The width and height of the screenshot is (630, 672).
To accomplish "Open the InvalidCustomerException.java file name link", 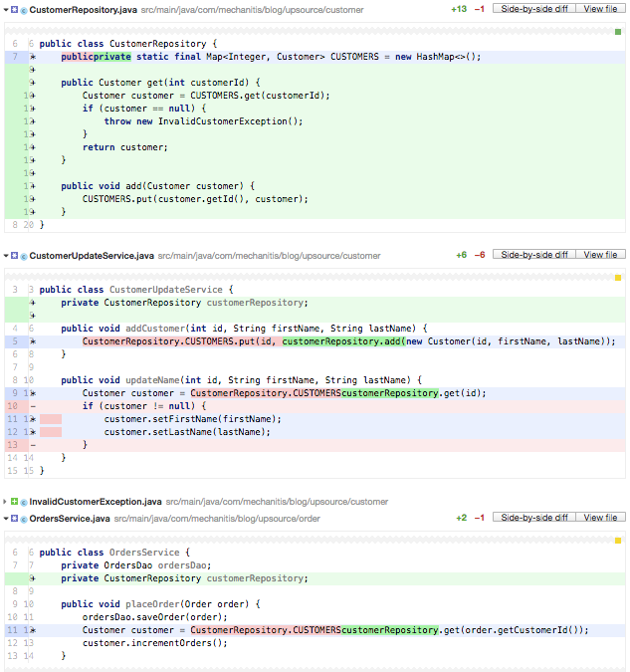I will 96,502.
